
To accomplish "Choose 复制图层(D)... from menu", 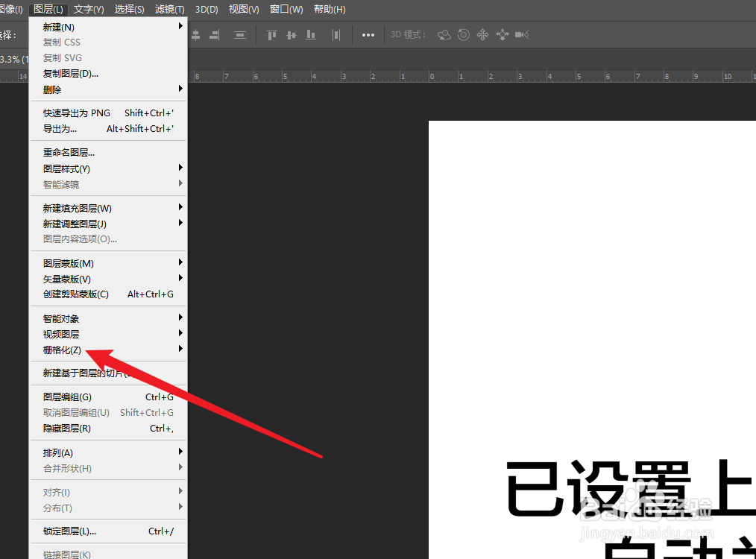I will [x=109, y=74].
